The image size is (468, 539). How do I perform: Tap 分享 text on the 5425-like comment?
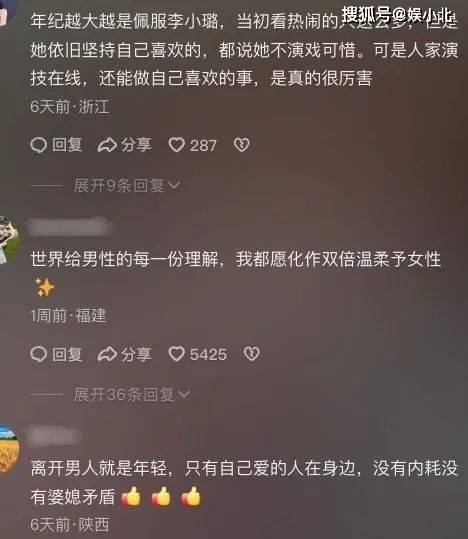click(136, 354)
